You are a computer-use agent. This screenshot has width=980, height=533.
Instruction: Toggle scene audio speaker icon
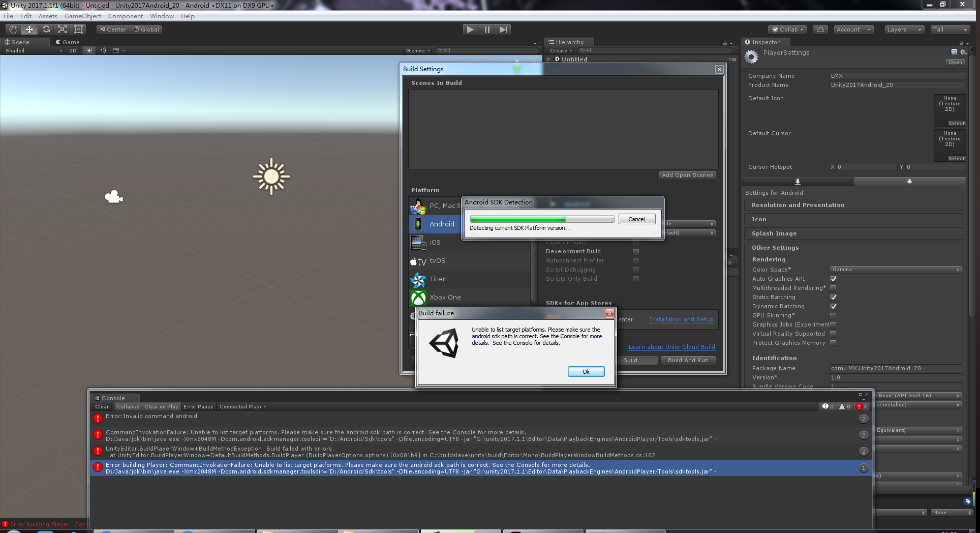tap(103, 50)
